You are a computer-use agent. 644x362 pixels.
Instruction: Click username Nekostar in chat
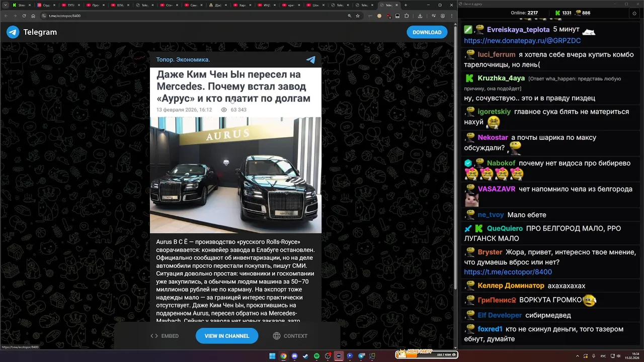pyautogui.click(x=493, y=137)
